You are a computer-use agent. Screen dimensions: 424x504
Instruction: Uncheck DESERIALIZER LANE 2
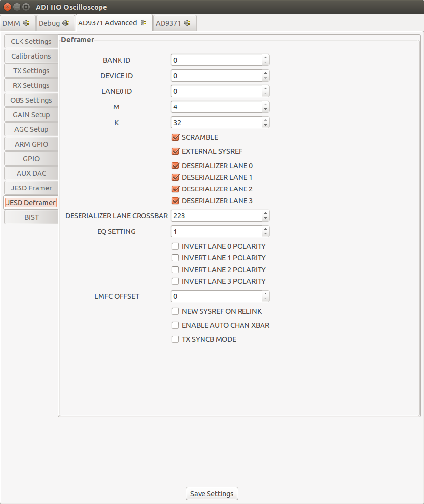[x=175, y=189]
